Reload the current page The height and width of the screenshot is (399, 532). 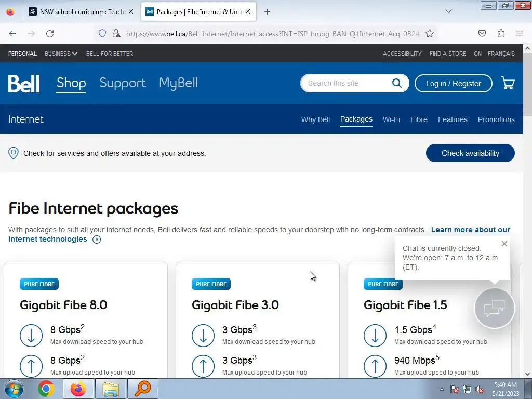[50, 34]
